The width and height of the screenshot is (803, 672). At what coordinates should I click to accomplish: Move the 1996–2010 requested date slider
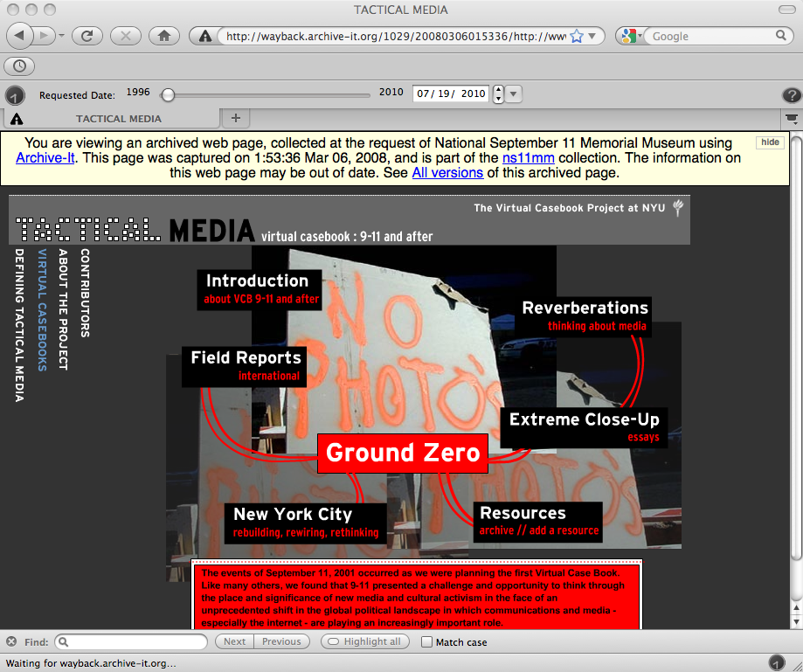[168, 95]
